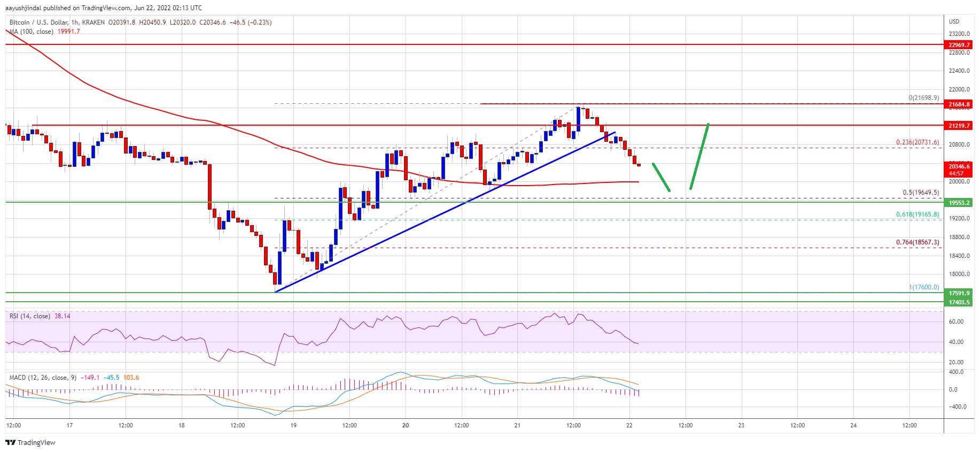The width and height of the screenshot is (980, 452).
Task: Click the 23200.0 price axis tick
Action: point(959,34)
